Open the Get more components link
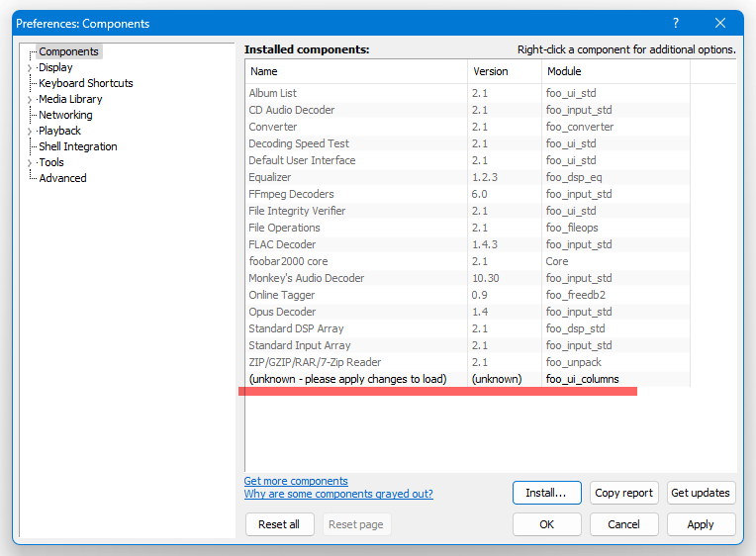Image resolution: width=756 pixels, height=556 pixels. tap(296, 481)
